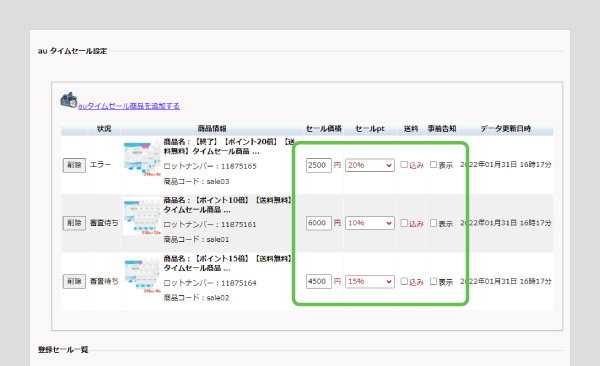
Task: Click the セール価格 column header
Action: coord(324,129)
